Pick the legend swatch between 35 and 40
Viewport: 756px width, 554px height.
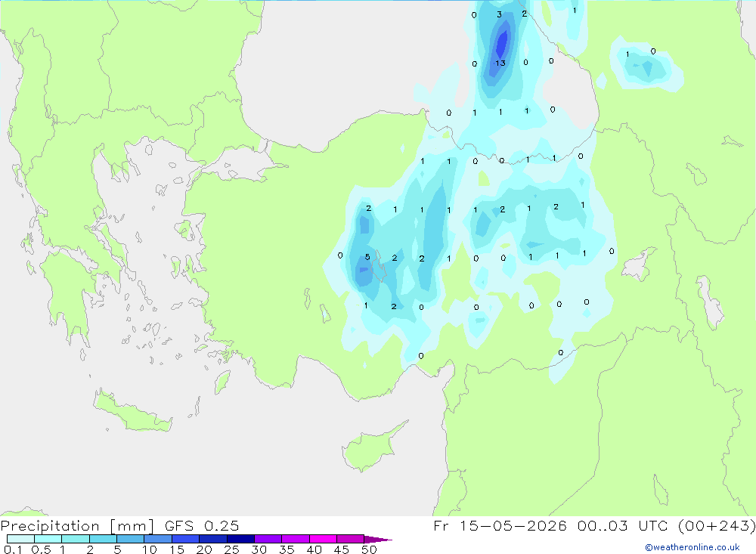click(x=296, y=539)
